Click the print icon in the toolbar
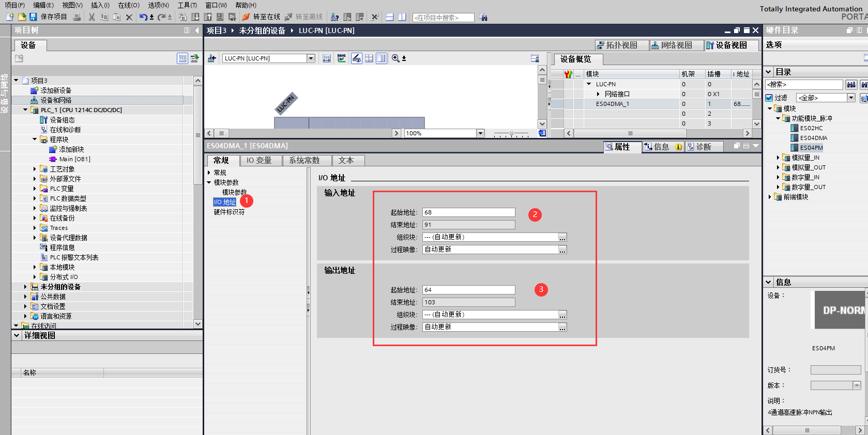The height and width of the screenshot is (435, 868). pyautogui.click(x=77, y=17)
